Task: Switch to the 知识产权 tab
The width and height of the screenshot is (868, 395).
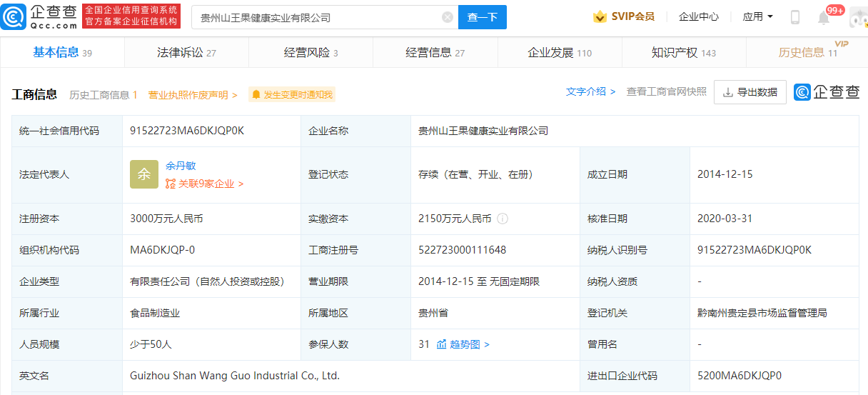Action: (x=684, y=53)
